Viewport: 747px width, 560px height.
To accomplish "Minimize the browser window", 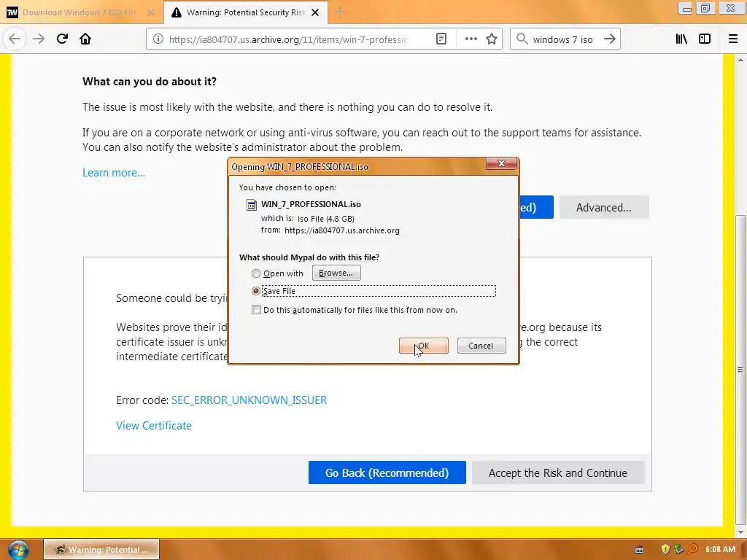I will point(686,8).
